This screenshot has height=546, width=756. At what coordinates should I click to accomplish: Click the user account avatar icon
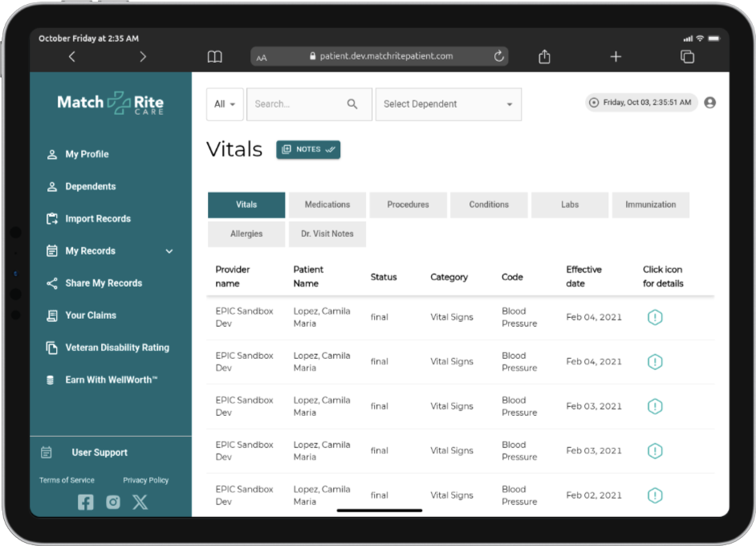coord(709,103)
